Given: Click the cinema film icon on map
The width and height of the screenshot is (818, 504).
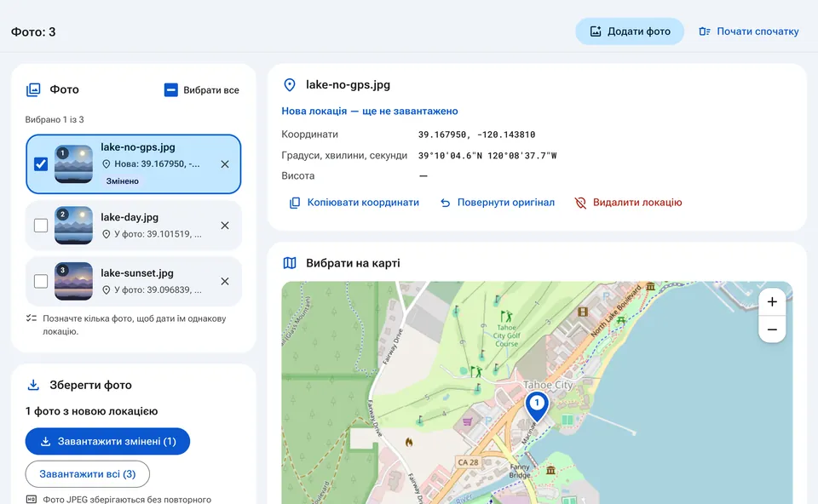Looking at the screenshot, I should 583,312.
